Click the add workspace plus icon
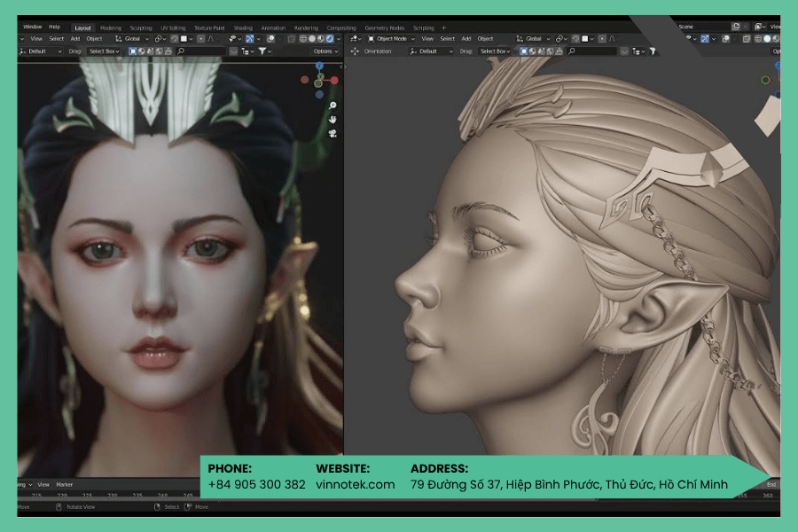 (444, 28)
